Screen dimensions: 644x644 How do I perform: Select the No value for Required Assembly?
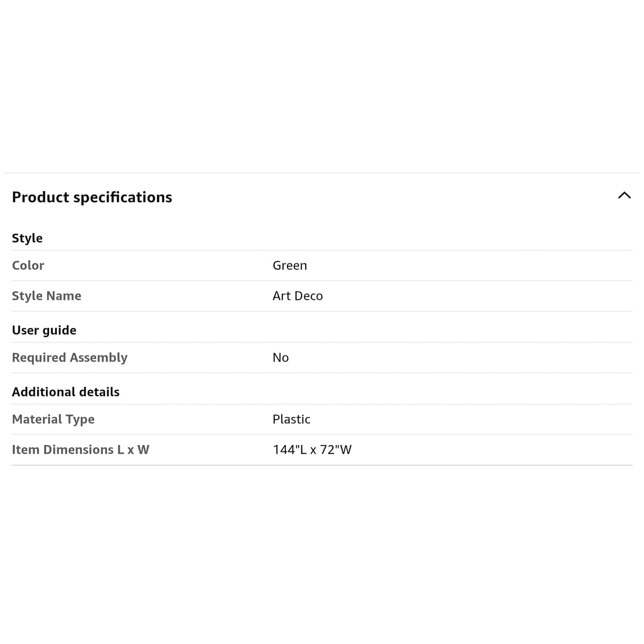[x=281, y=357]
